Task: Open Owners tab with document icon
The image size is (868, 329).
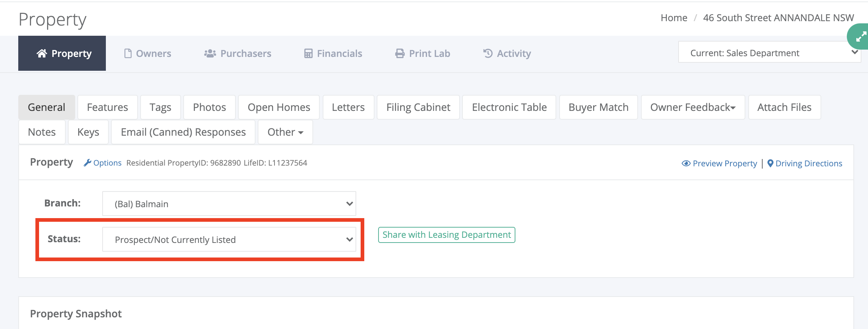Action: coord(147,53)
